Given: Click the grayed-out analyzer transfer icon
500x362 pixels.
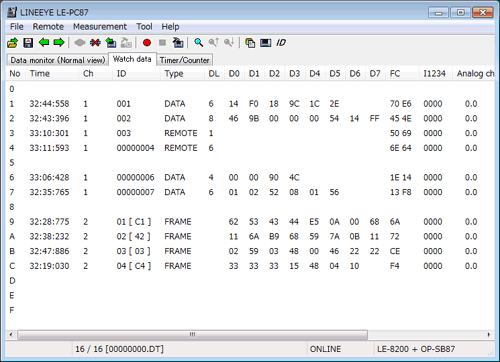Looking at the screenshot, I should click(x=126, y=43).
